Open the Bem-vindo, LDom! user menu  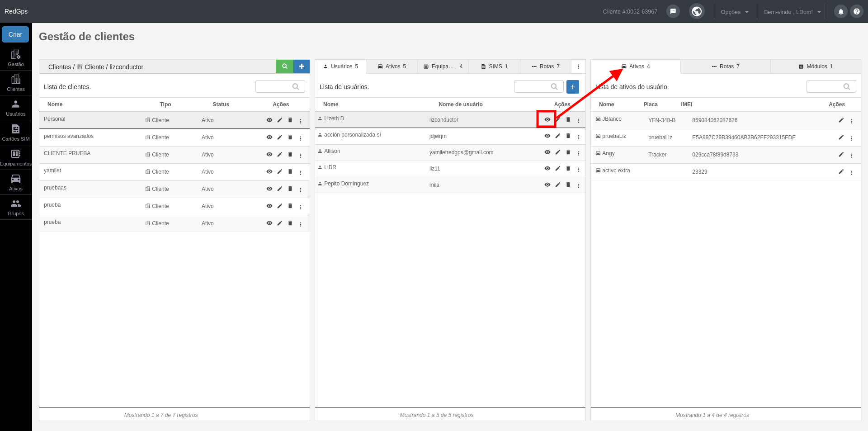click(792, 12)
